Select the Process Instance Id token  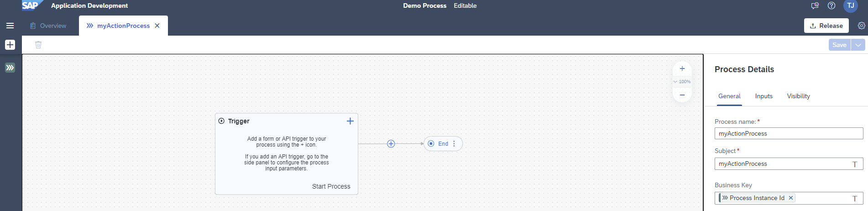coord(757,198)
